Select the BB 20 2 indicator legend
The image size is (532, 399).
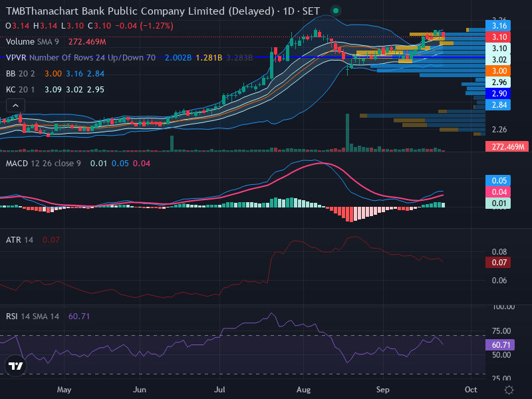click(x=21, y=74)
